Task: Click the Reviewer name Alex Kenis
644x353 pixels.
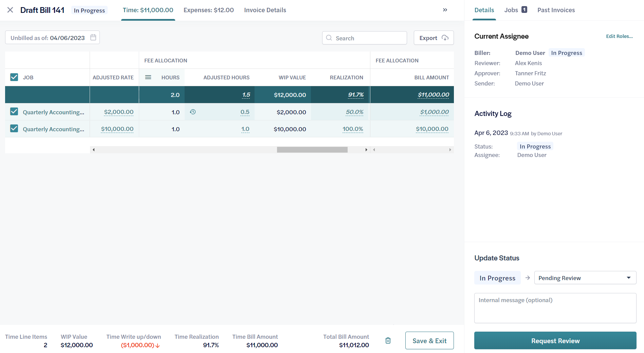Action: click(528, 63)
